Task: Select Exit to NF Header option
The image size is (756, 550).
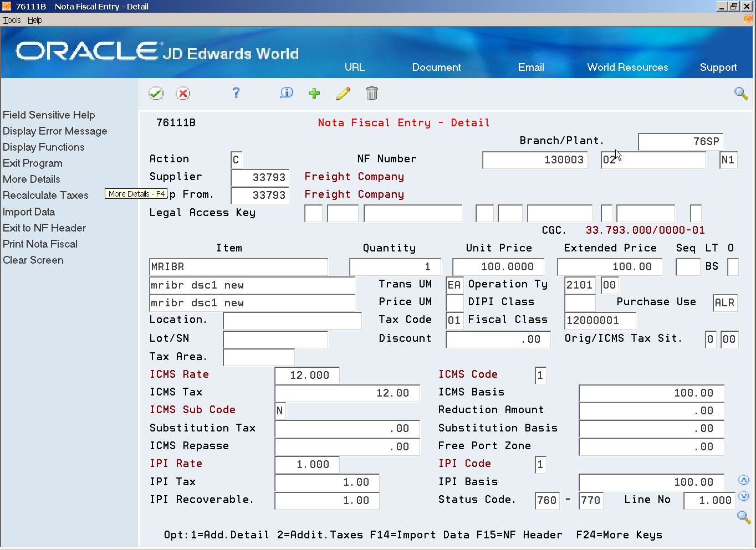Action: (44, 228)
